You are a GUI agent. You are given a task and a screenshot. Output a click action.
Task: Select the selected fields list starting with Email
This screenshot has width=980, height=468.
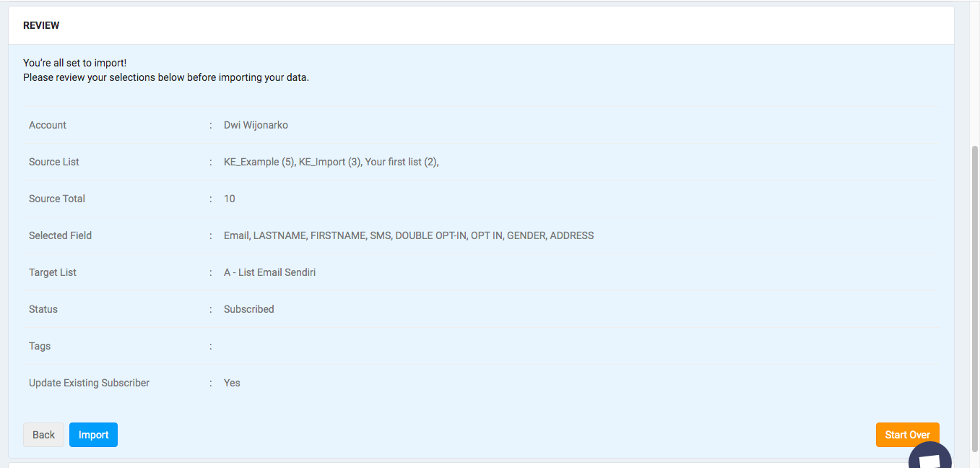(x=409, y=235)
